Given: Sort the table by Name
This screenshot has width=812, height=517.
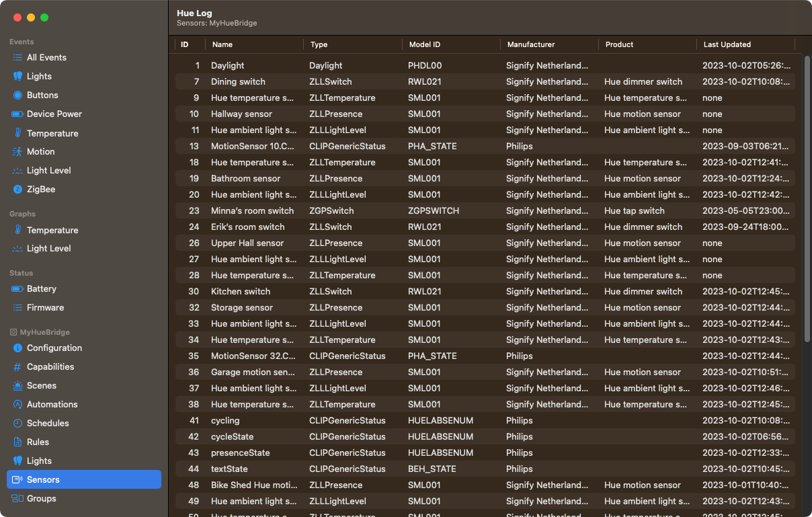Looking at the screenshot, I should point(223,44).
